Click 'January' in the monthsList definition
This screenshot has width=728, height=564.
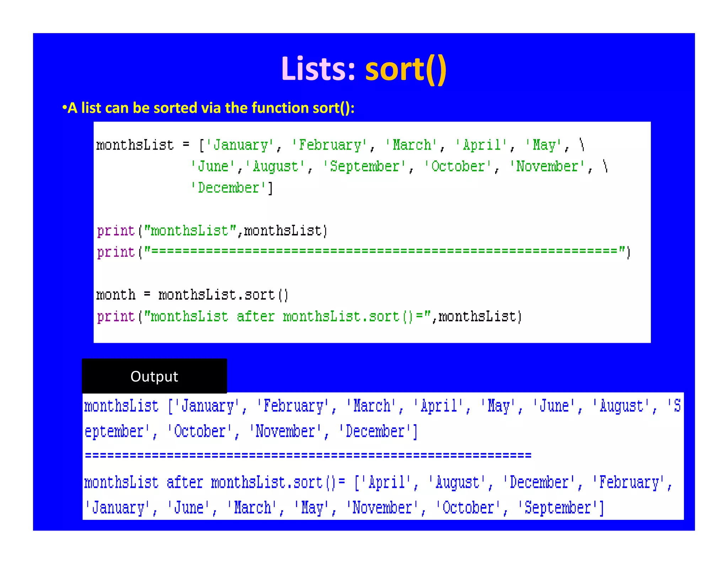tap(241, 145)
